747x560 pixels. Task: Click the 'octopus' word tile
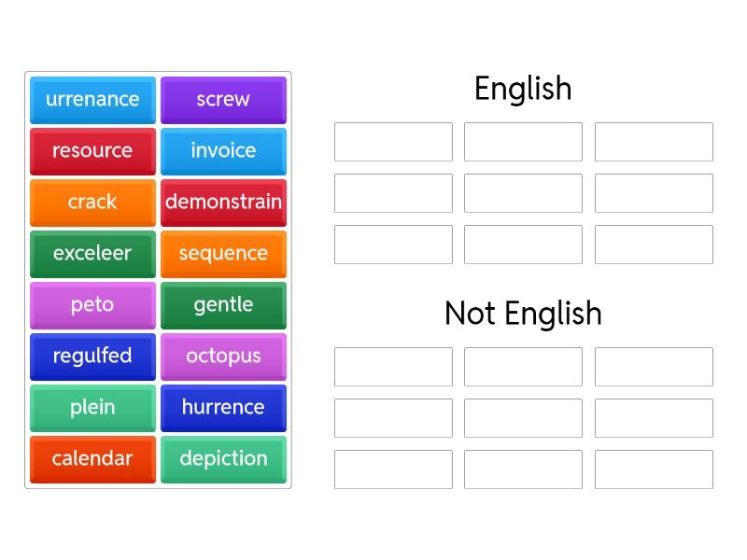[223, 357]
